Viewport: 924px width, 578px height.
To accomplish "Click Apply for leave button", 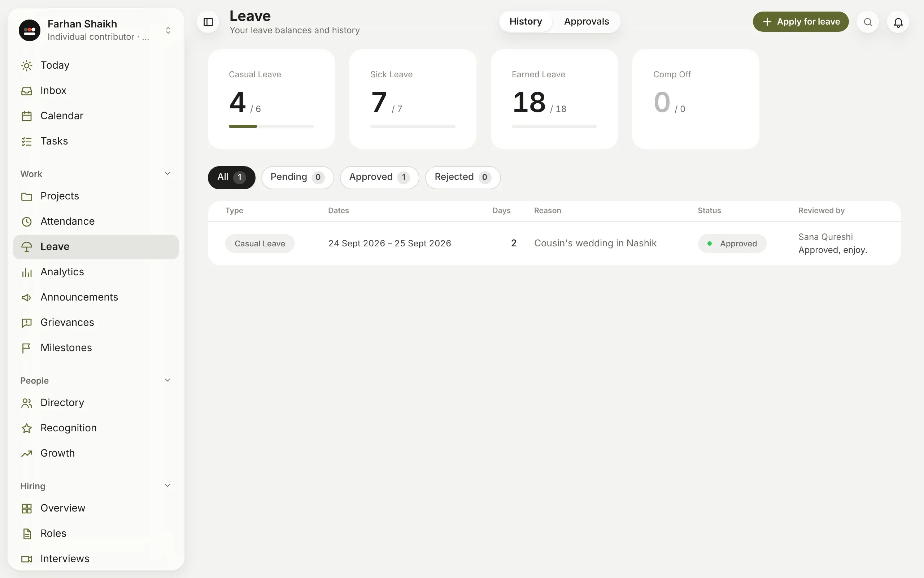I will coord(801,22).
